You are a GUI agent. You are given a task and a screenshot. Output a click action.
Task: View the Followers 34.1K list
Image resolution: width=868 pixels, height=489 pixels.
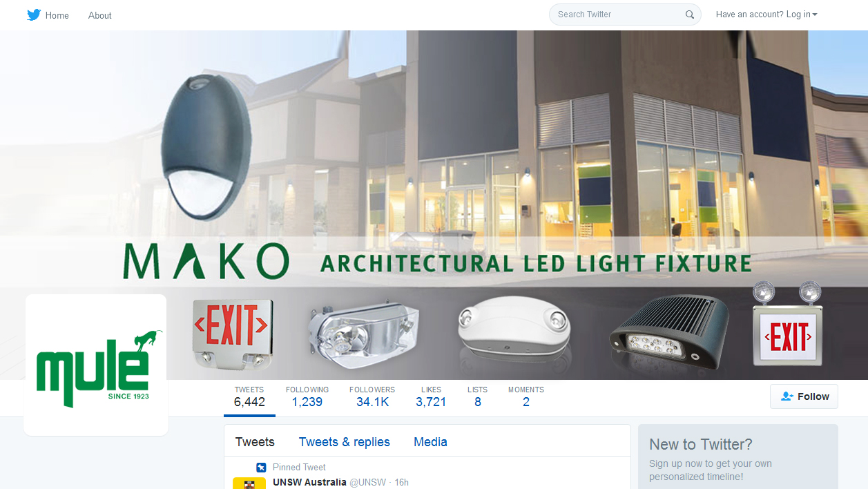click(x=372, y=397)
